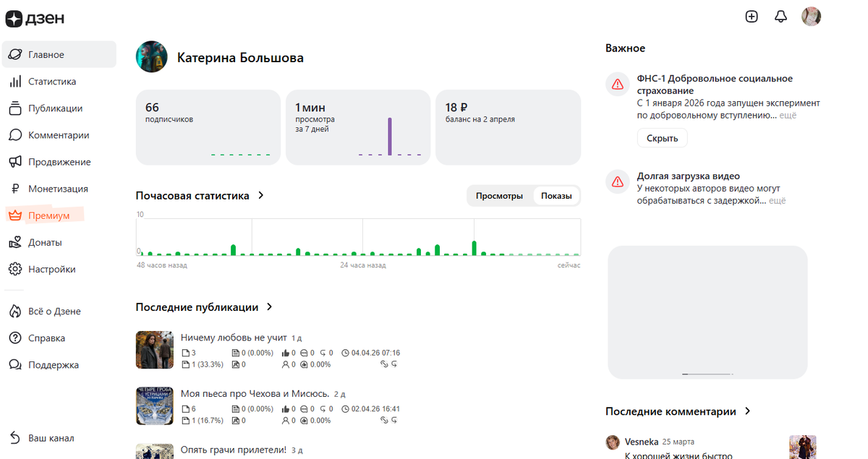Copy link icon for Ничему любовь не учит
This screenshot has height=459, width=868.
click(x=385, y=364)
